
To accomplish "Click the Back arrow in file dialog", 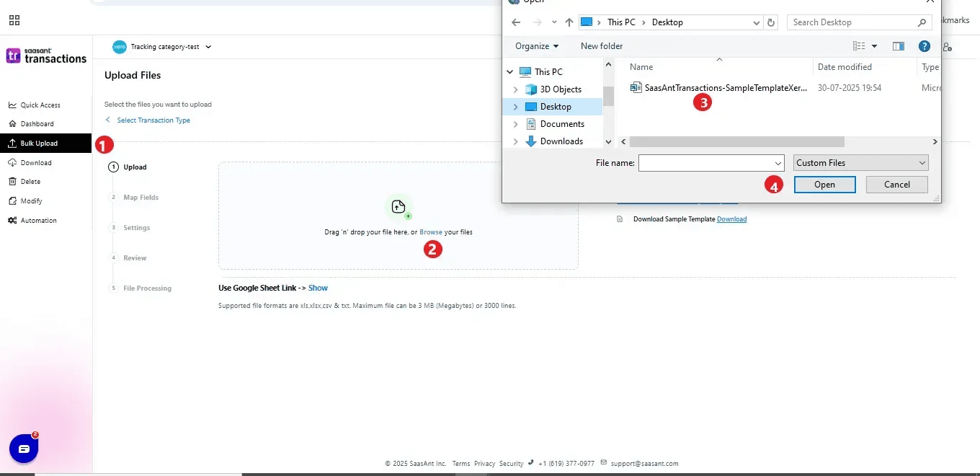I will coord(516,22).
